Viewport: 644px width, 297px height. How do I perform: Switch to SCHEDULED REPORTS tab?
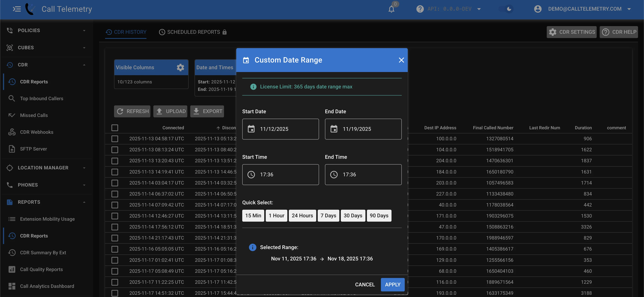tap(193, 32)
